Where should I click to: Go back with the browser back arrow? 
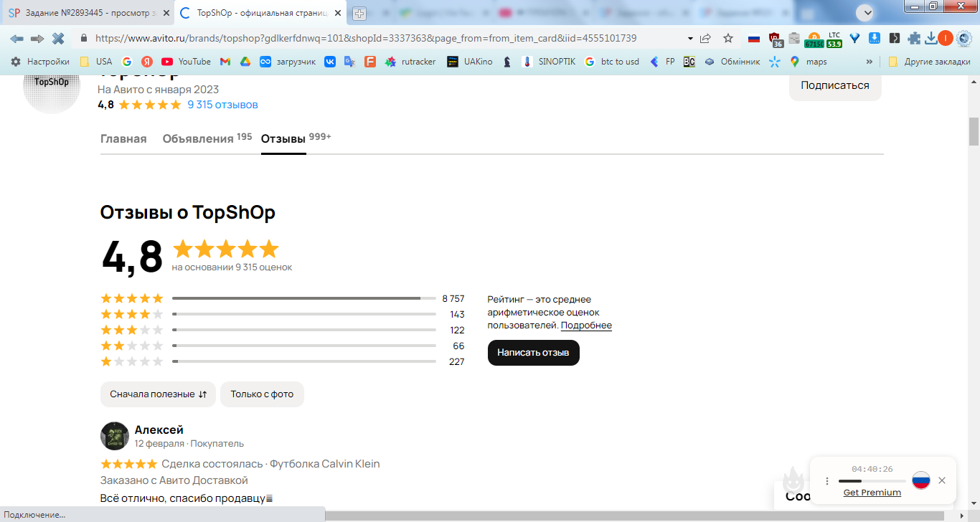pyautogui.click(x=17, y=39)
